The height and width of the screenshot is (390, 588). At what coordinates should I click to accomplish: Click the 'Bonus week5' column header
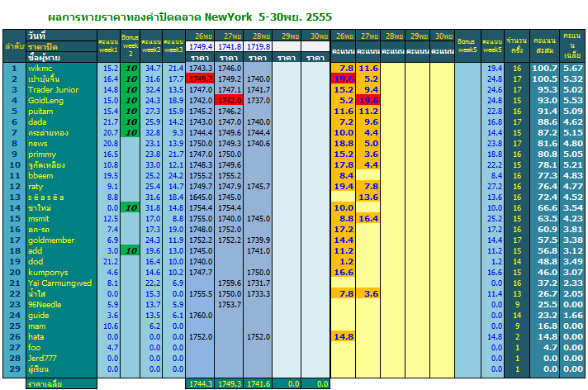[467, 45]
